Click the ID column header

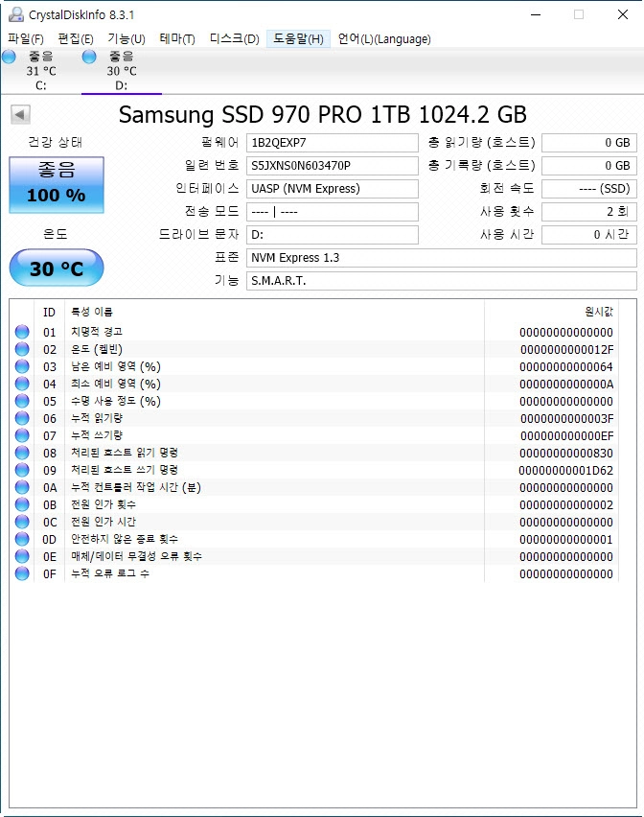pos(50,312)
